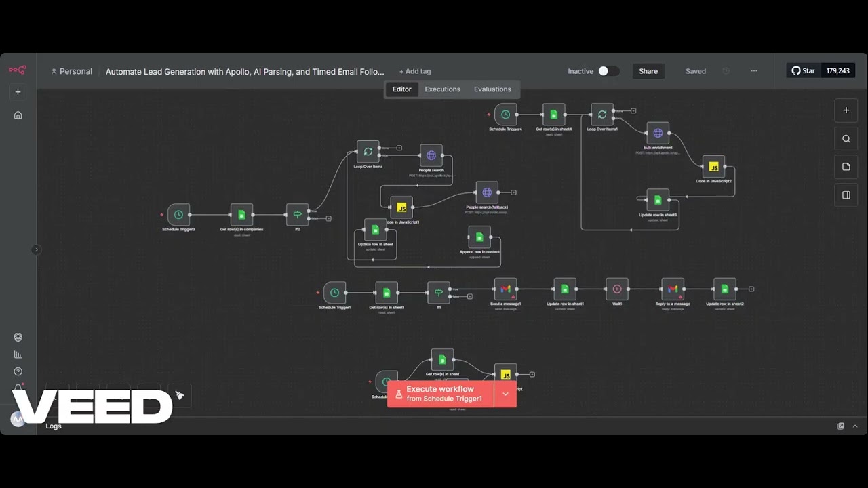Expand the left sidebar arrow
Viewport: 868px width, 488px height.
tap(36, 249)
